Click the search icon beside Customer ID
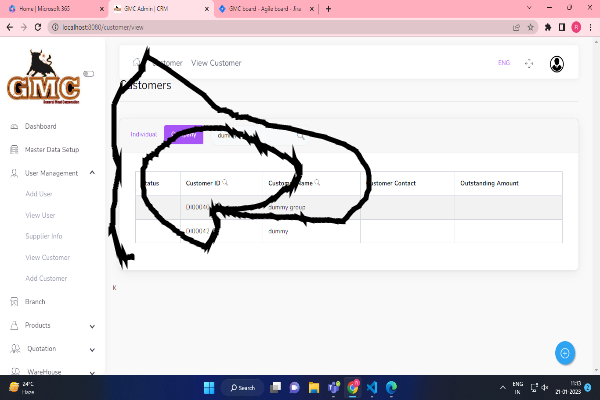This screenshot has width=600, height=400. click(x=225, y=183)
